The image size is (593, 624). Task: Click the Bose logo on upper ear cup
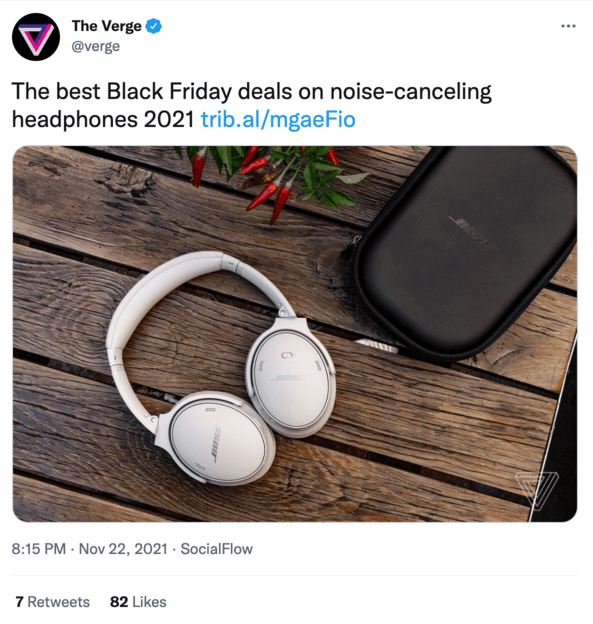point(289,377)
